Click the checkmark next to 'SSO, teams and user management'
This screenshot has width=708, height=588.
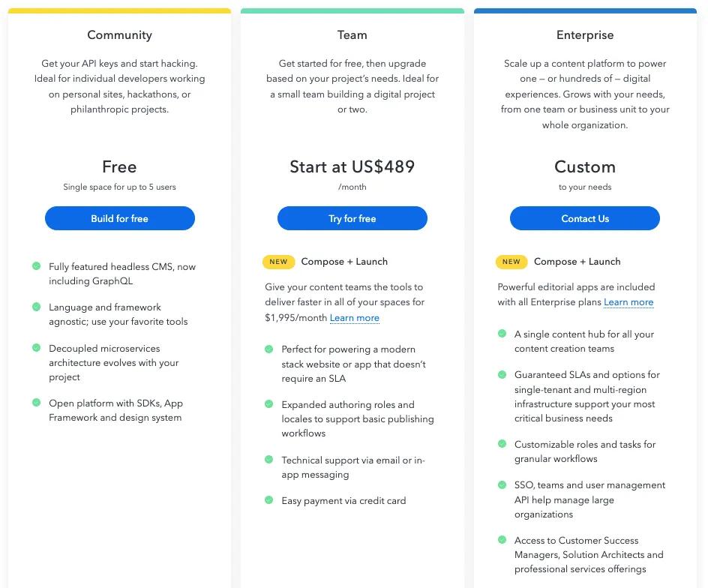[x=501, y=485]
